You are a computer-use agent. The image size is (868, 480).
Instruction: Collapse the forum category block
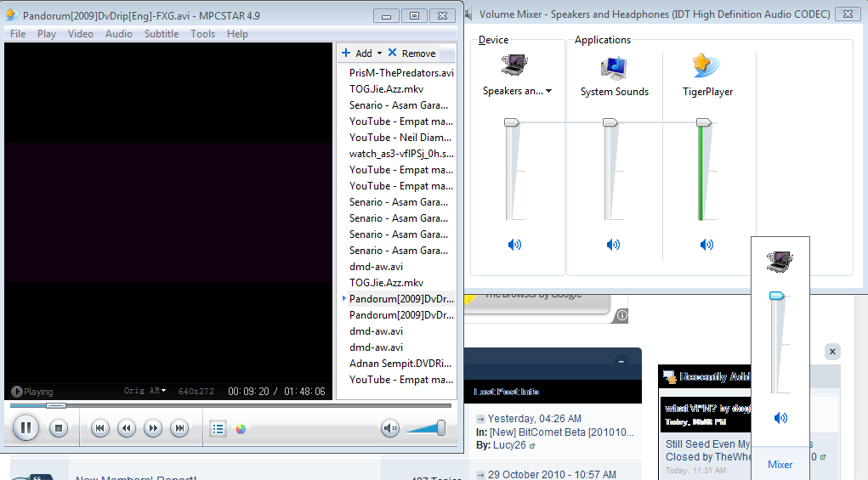pyautogui.click(x=621, y=361)
